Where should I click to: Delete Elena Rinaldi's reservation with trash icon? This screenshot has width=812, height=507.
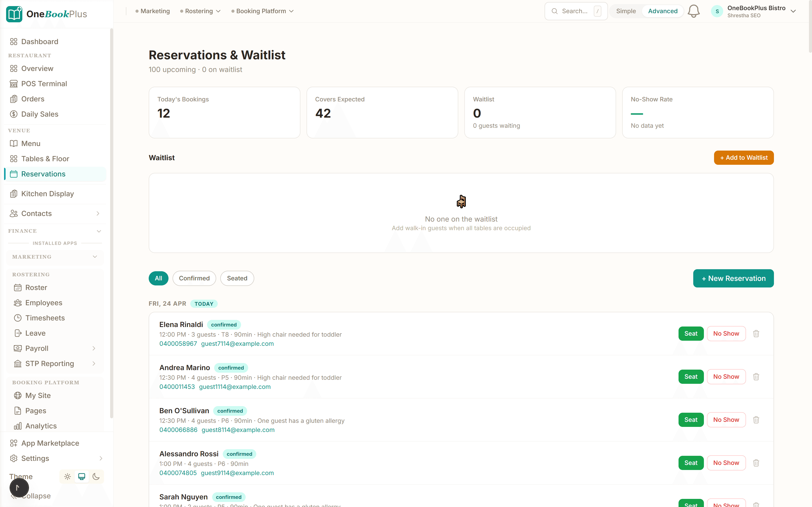pos(756,333)
